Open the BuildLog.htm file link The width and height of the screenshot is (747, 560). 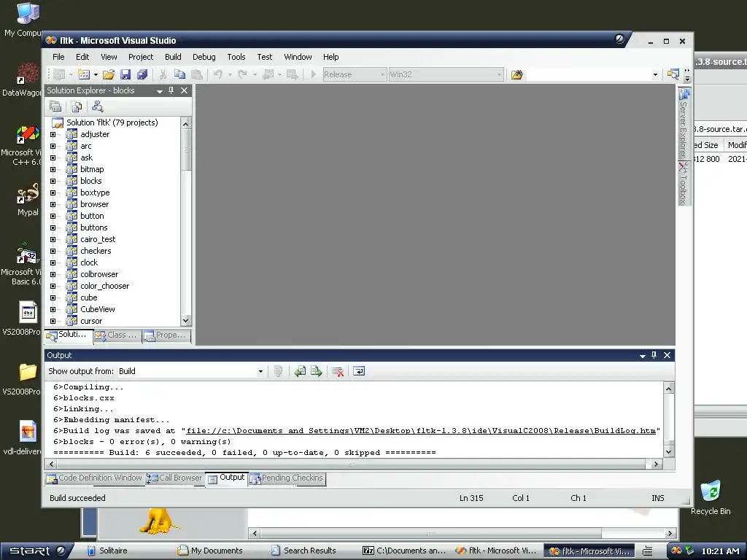(421, 430)
